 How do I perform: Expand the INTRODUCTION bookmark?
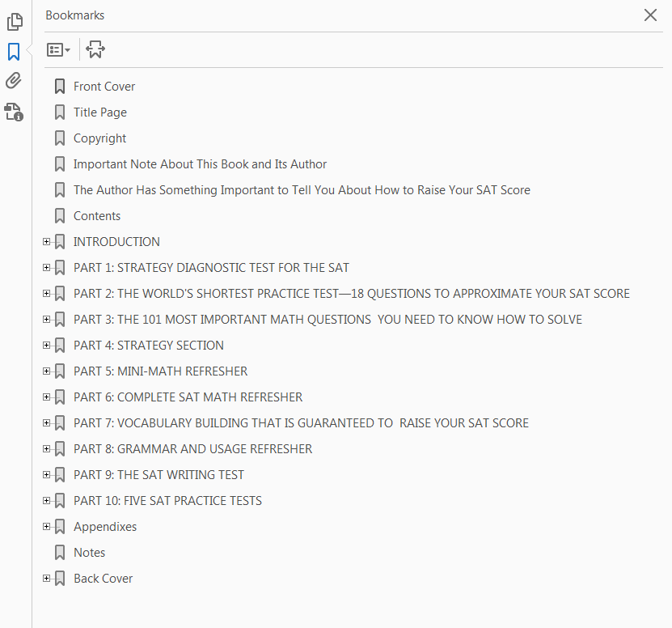tap(46, 241)
